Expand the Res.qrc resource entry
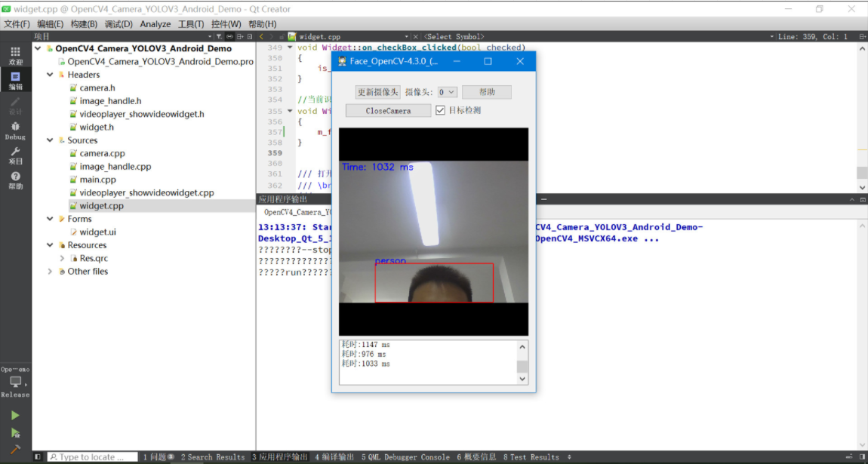This screenshot has width=868, height=464. tap(62, 257)
